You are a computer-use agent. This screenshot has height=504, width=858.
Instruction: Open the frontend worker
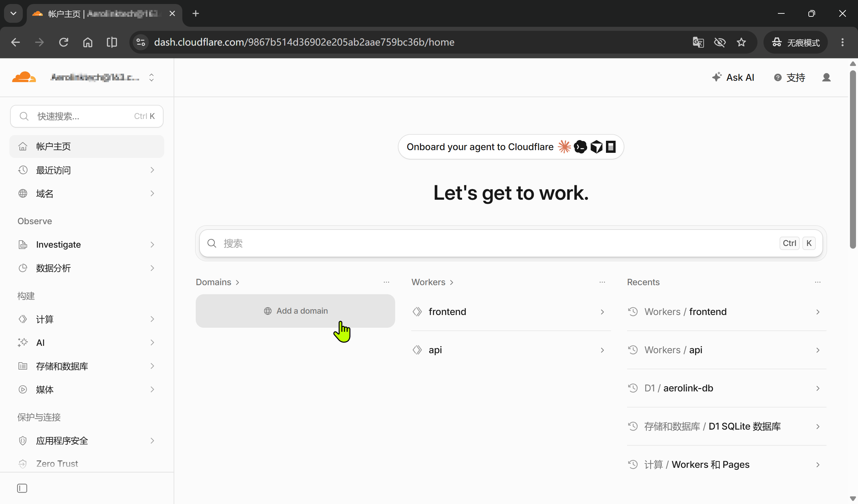511,312
